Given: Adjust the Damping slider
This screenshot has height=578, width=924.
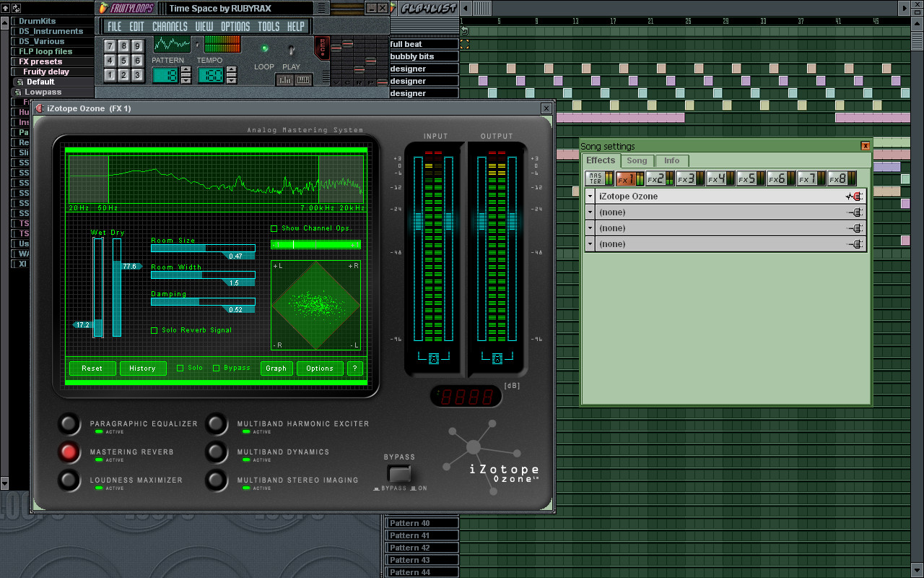Looking at the screenshot, I should coord(203,301).
